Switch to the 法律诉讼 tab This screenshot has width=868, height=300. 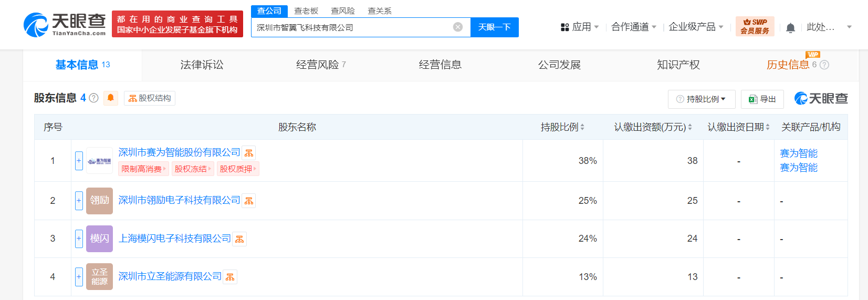click(x=202, y=65)
